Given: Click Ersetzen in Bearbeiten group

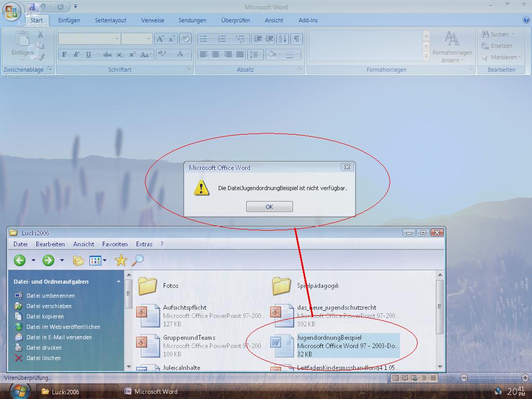Looking at the screenshot, I should point(497,46).
